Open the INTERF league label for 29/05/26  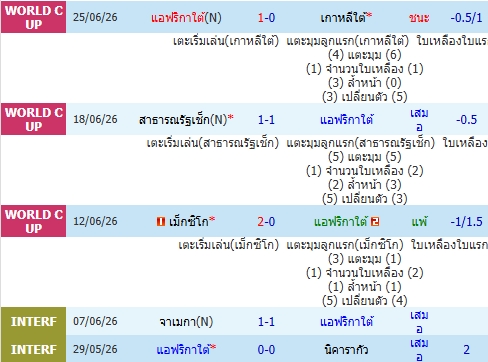pos(34,349)
